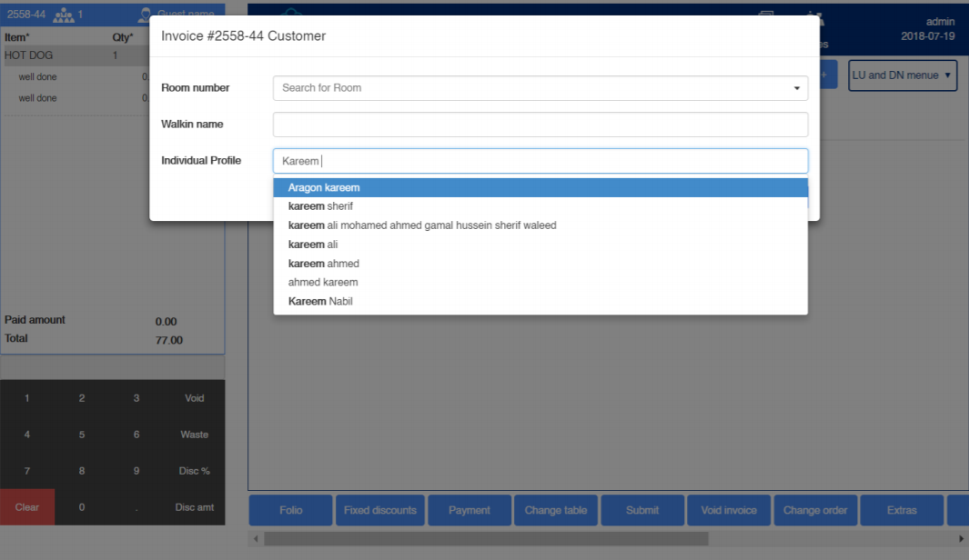This screenshot has height=560, width=969.
Task: Open the Extras button
Action: click(902, 510)
